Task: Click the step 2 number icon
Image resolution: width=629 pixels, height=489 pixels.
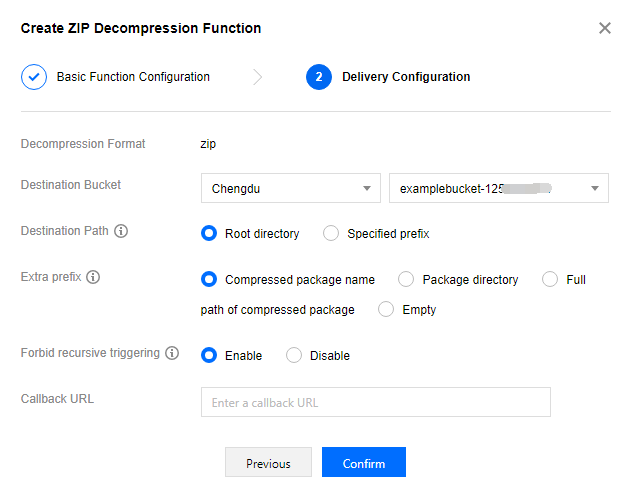Action: 319,77
